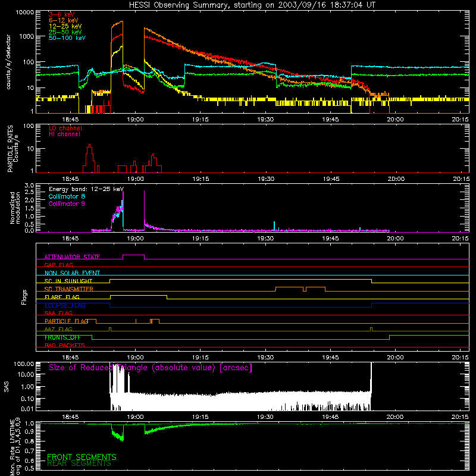Click the flare flag raised interval line
Image resolution: width=476 pixels, height=476 pixels.
139,295
